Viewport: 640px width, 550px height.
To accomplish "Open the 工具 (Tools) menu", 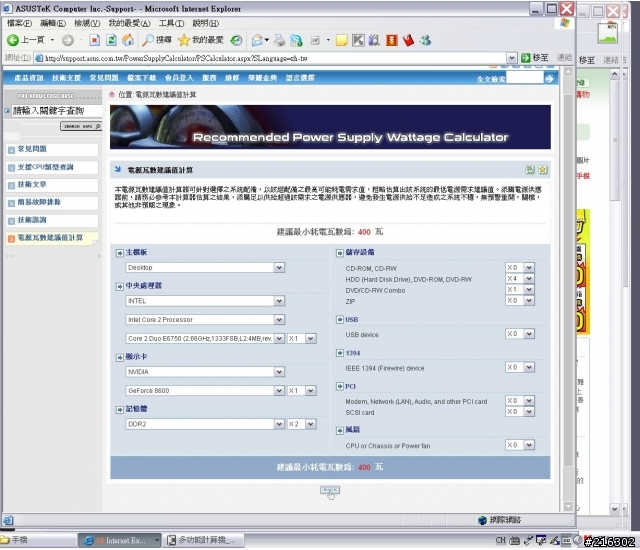I will pos(171,23).
